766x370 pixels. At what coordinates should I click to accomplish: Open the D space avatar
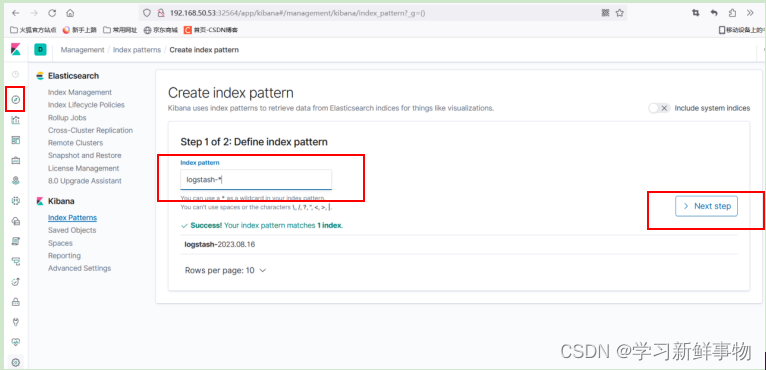[40, 49]
